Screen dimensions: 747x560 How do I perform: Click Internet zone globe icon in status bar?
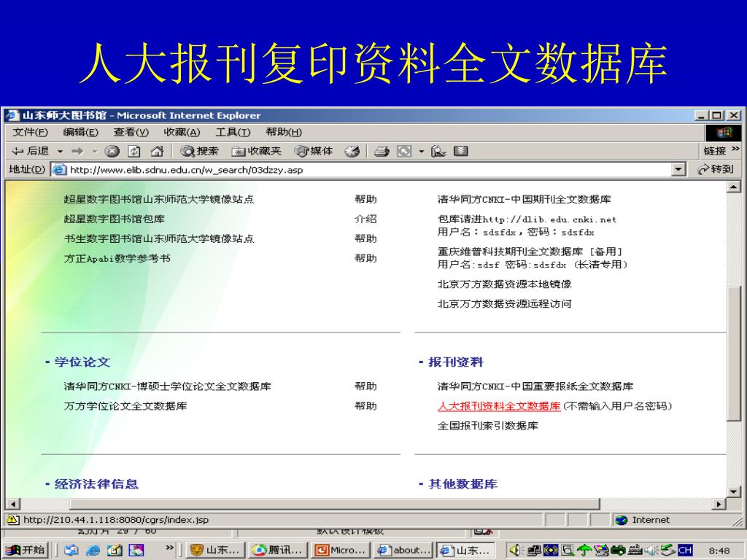(x=622, y=520)
